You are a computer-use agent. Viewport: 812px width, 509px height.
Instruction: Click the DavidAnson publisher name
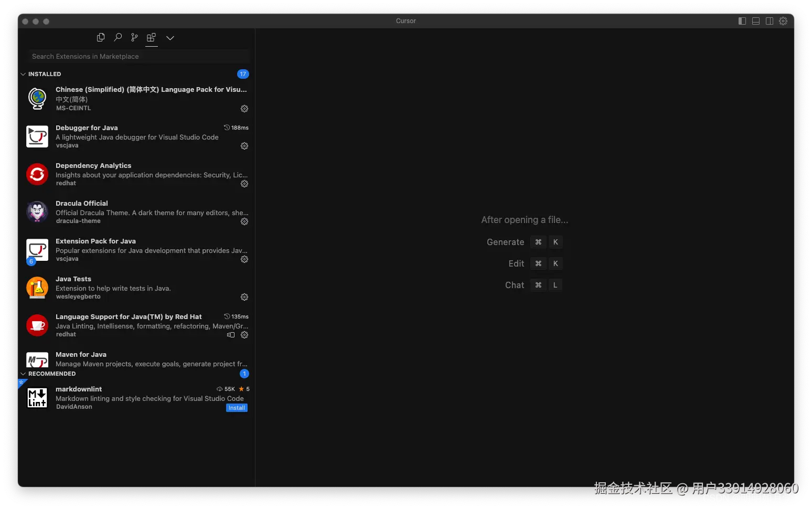pos(74,407)
